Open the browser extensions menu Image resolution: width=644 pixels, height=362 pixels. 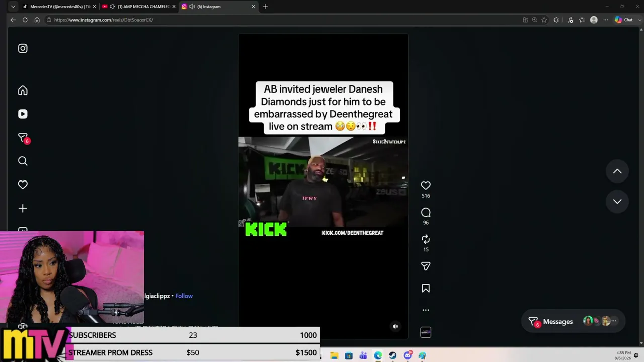point(556,20)
